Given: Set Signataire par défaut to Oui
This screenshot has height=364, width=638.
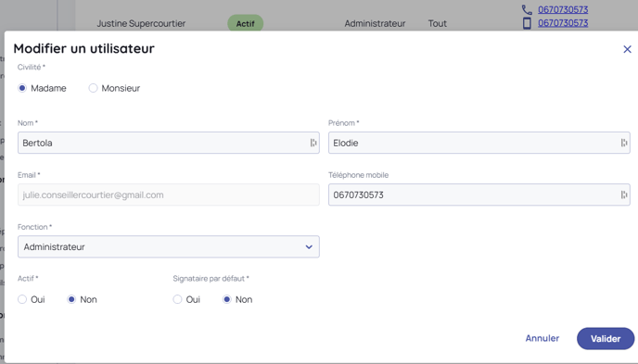Looking at the screenshot, I should tap(177, 299).
